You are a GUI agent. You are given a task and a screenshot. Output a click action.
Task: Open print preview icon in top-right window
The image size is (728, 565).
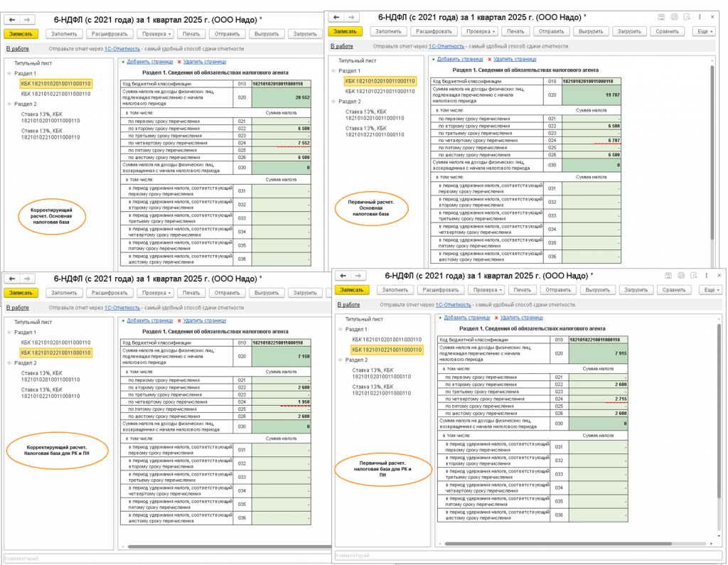coord(687,17)
